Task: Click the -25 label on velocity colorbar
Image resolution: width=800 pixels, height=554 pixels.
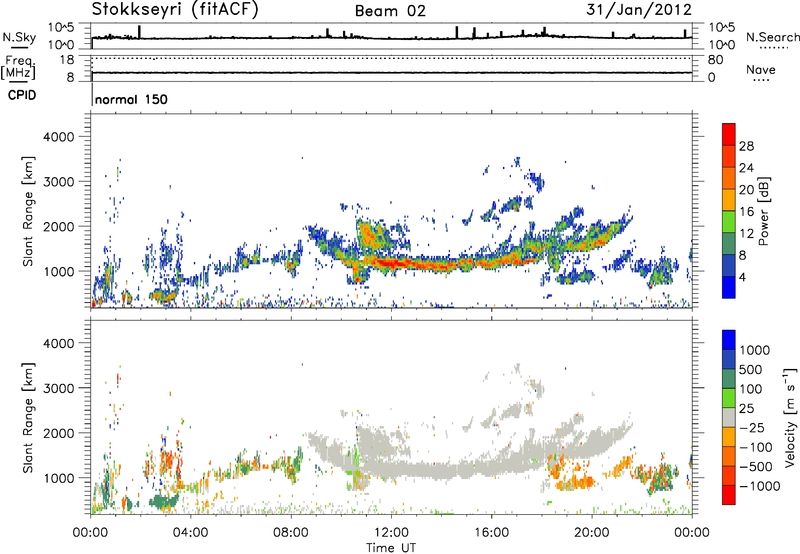Action: click(753, 428)
